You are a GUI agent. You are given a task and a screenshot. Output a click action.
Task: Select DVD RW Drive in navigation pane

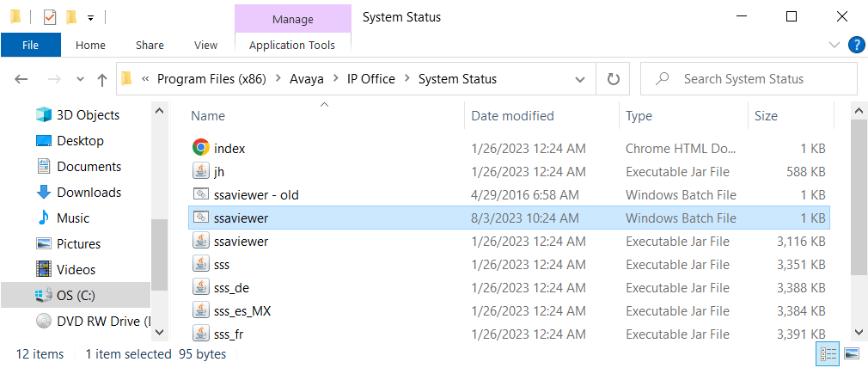click(93, 321)
